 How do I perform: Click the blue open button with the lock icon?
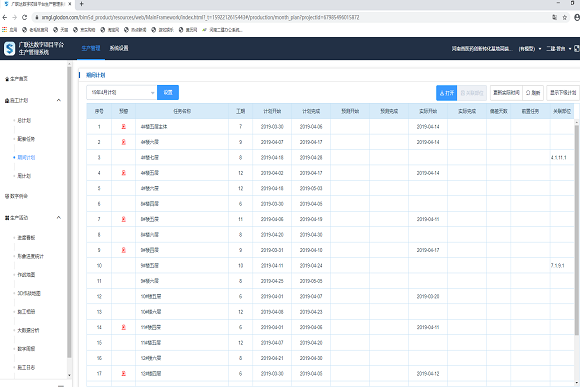(x=446, y=92)
